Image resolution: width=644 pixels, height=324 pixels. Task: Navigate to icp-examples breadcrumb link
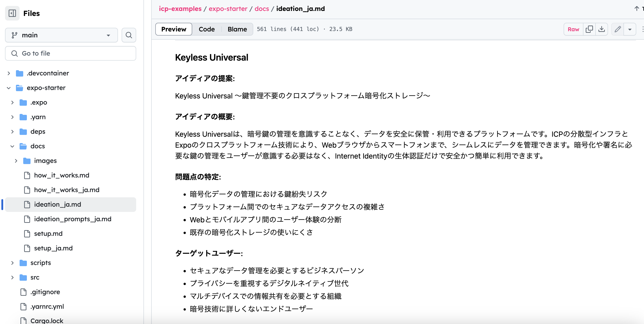click(180, 8)
